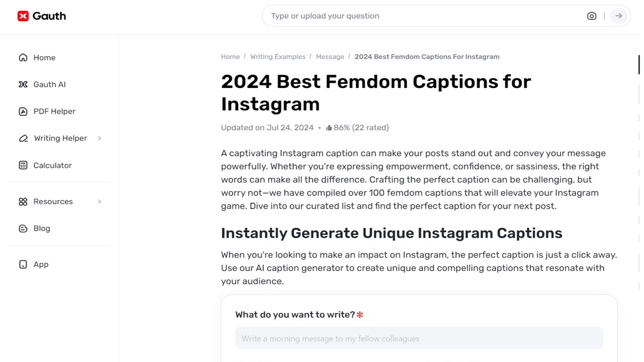Open the camera upload icon in search bar
The height and width of the screenshot is (362, 644).
pyautogui.click(x=592, y=16)
